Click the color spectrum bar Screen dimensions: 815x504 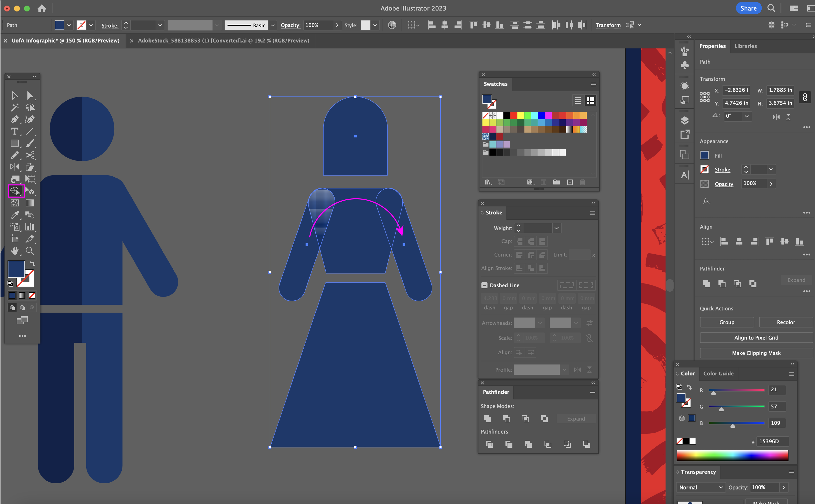732,455
